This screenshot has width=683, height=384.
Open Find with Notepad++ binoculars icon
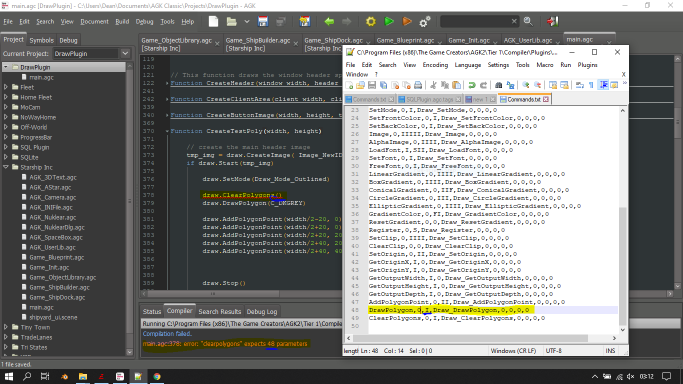[x=499, y=85]
